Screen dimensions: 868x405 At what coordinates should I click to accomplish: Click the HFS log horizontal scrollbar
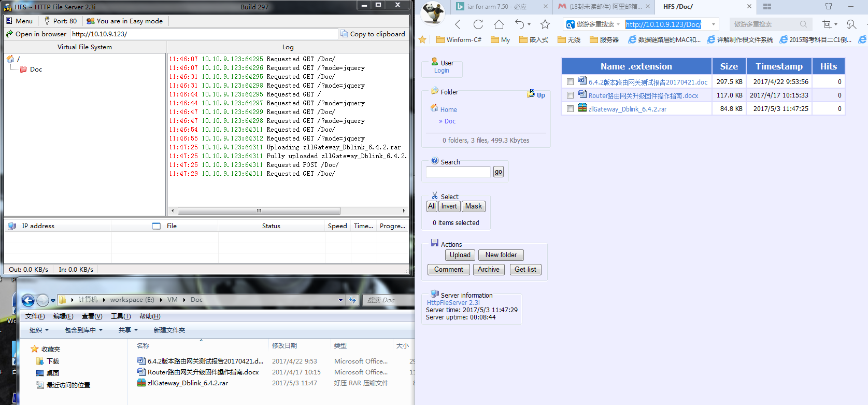click(x=259, y=211)
